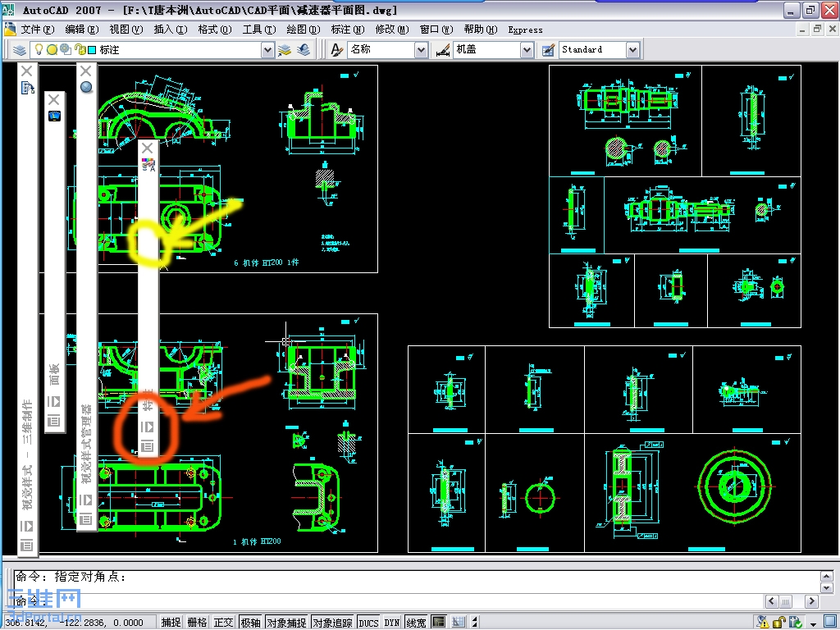Toggle 正交 ortho mode in status bar
The width and height of the screenshot is (840, 630).
(223, 622)
